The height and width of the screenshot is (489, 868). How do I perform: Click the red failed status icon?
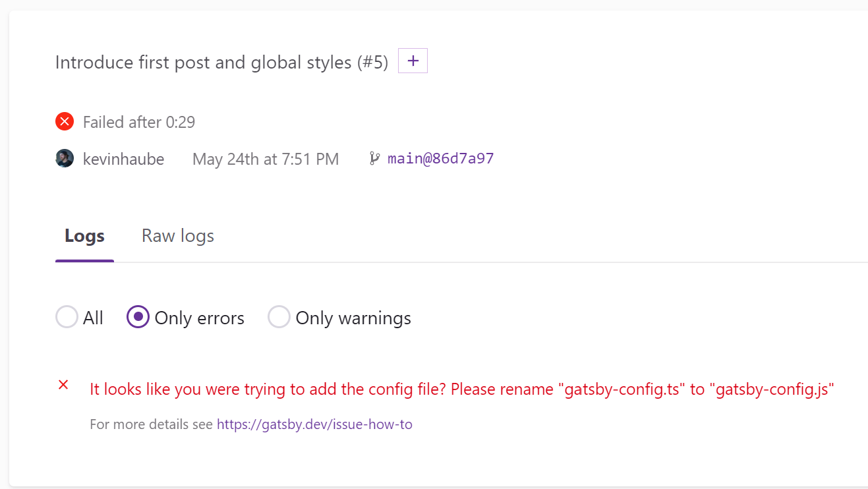pyautogui.click(x=64, y=121)
